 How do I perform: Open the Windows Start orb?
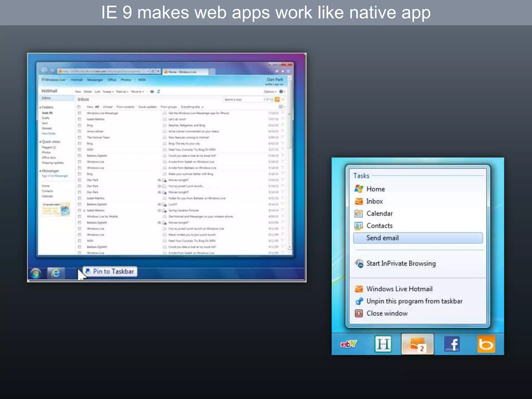(x=36, y=273)
